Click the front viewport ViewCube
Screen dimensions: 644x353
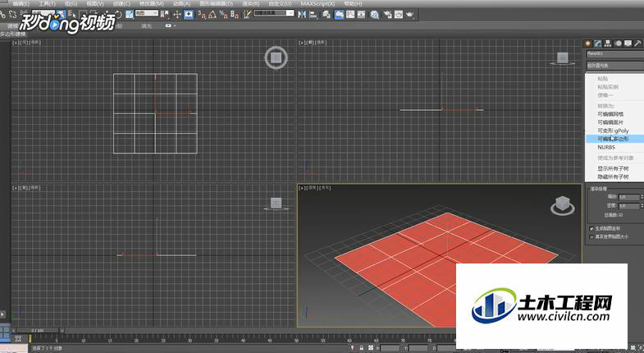pyautogui.click(x=562, y=58)
